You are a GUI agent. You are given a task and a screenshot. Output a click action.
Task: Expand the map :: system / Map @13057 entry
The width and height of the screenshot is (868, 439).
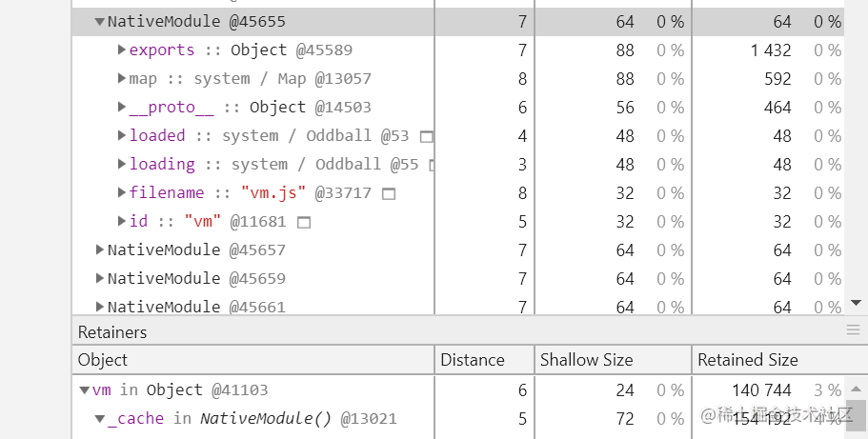pos(122,78)
